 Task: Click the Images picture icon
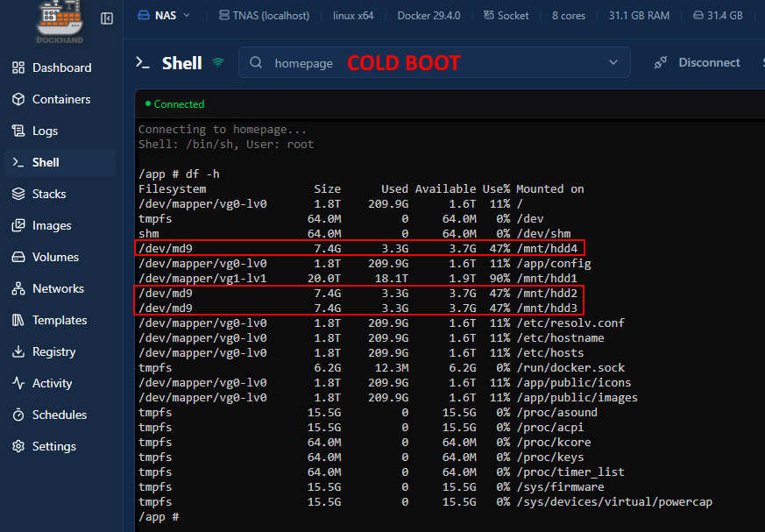pos(18,225)
